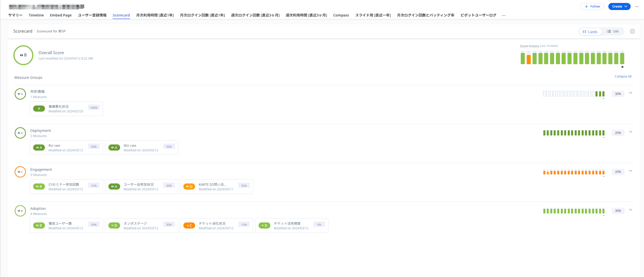Image resolution: width=644 pixels, height=277 pixels.
Task: Open the チケット消化状況 measure card
Action: (x=216, y=226)
